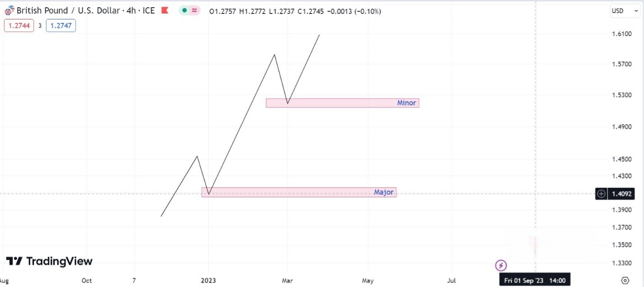Toggle the pink approximate-sign indicator
The image size is (644, 287).
click(194, 11)
